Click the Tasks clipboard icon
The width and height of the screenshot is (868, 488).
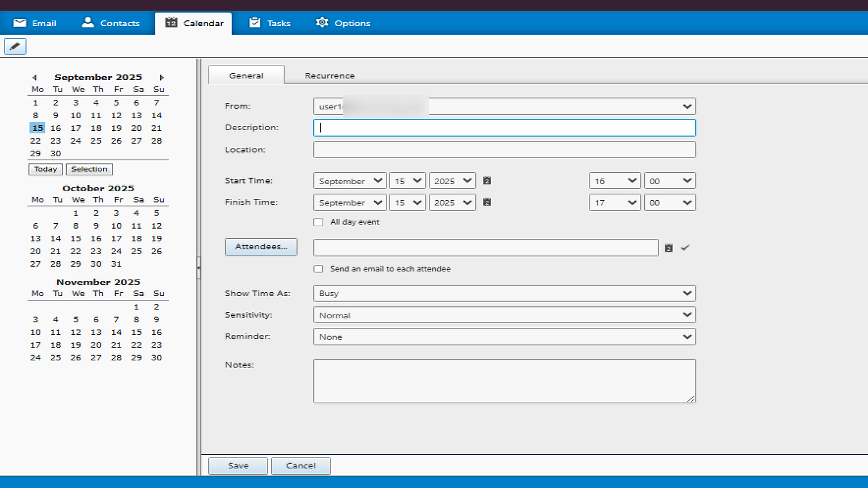tap(255, 22)
